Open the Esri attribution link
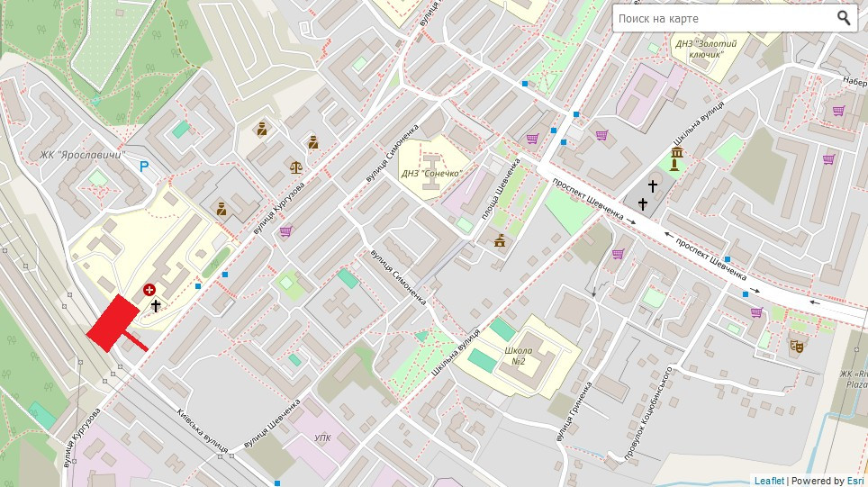This screenshot has height=487, width=868. (854, 481)
